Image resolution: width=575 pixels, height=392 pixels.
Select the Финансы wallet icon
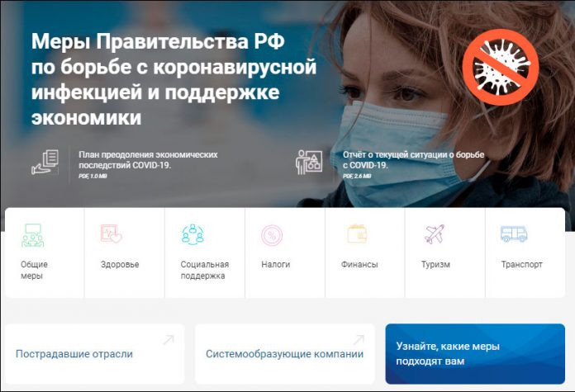357,234
